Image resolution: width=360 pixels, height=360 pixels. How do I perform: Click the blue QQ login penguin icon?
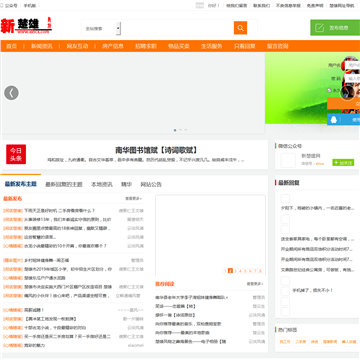(334, 119)
